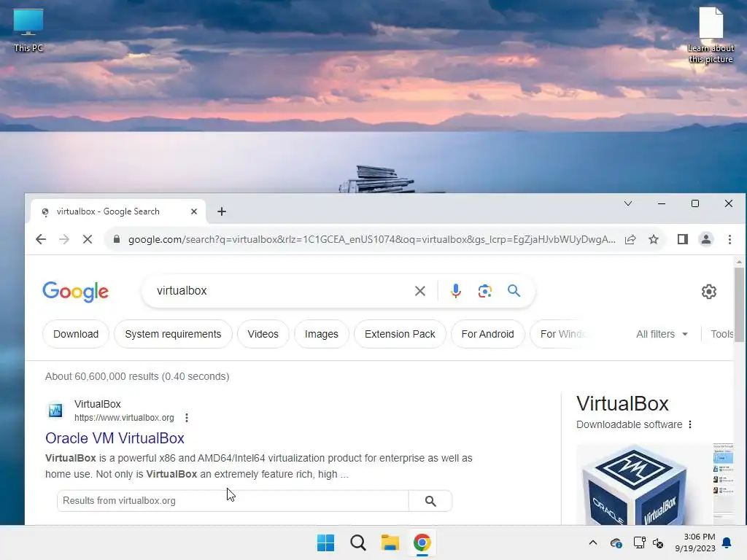Screen dimensions: 747x560
Task: Open Windows Start menu
Action: tap(326, 542)
